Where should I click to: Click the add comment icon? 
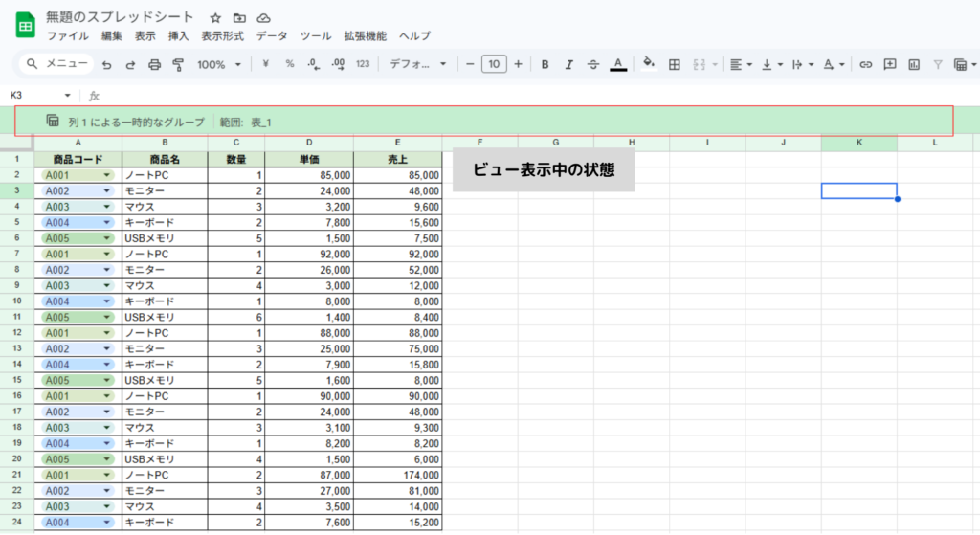click(889, 65)
